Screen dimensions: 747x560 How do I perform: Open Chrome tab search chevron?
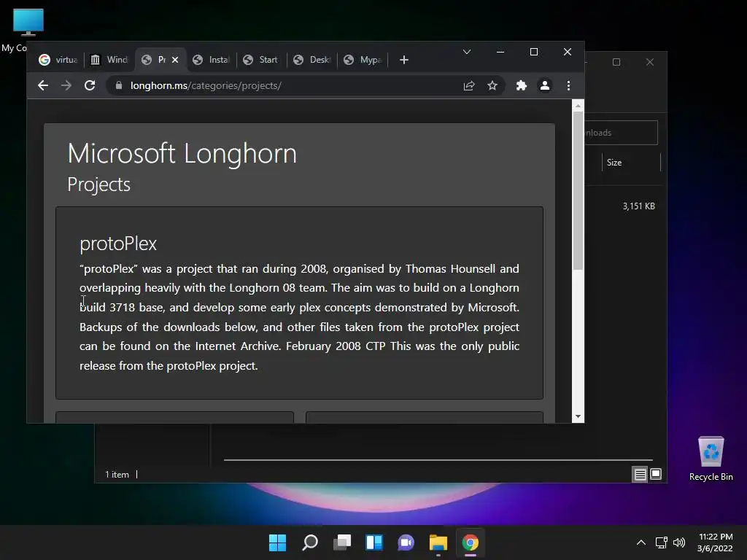point(467,52)
